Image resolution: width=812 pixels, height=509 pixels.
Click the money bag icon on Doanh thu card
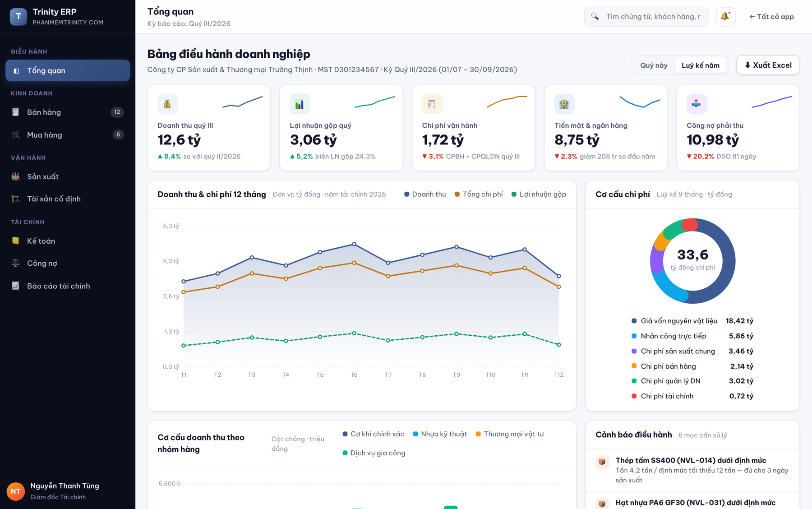(167, 104)
